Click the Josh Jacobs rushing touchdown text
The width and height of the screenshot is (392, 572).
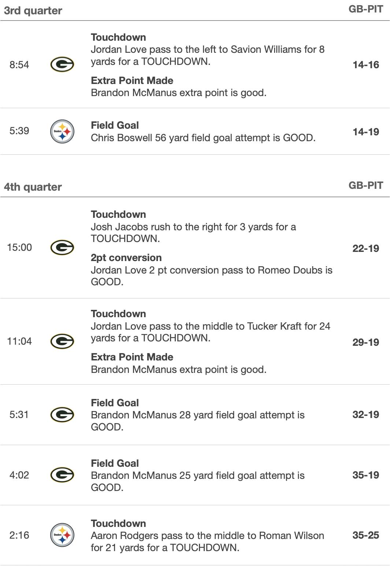(193, 232)
